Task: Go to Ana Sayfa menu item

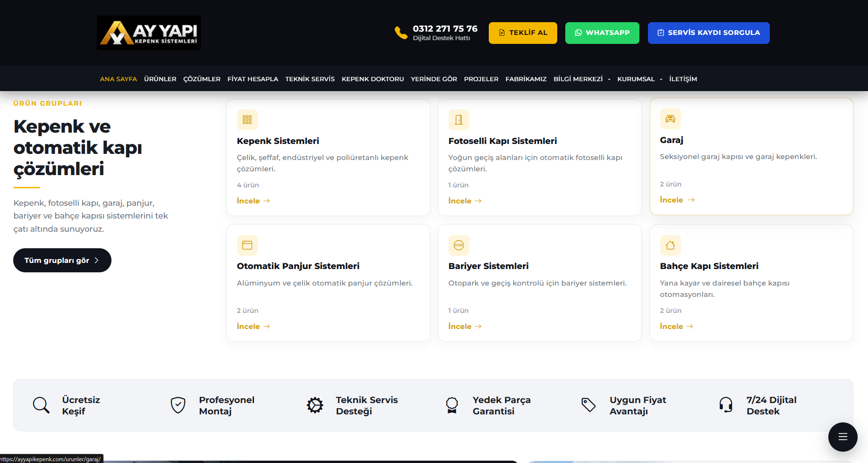Action: 119,79
